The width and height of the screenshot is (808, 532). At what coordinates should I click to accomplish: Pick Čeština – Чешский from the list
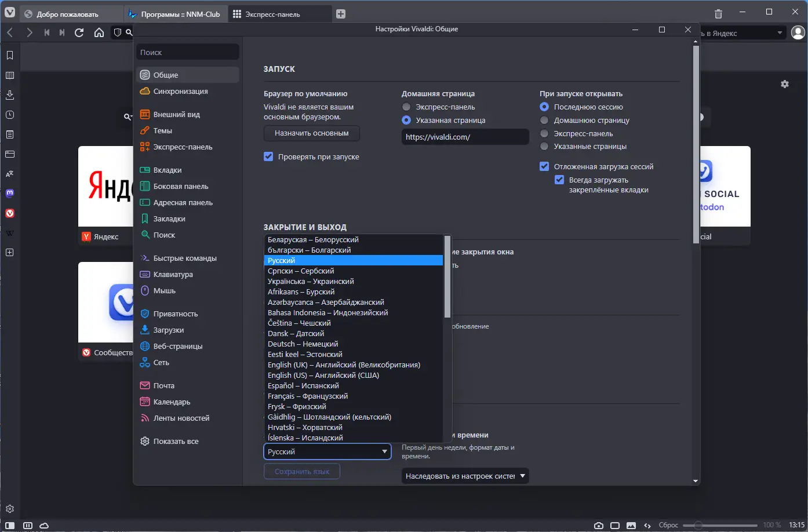[x=354, y=323]
